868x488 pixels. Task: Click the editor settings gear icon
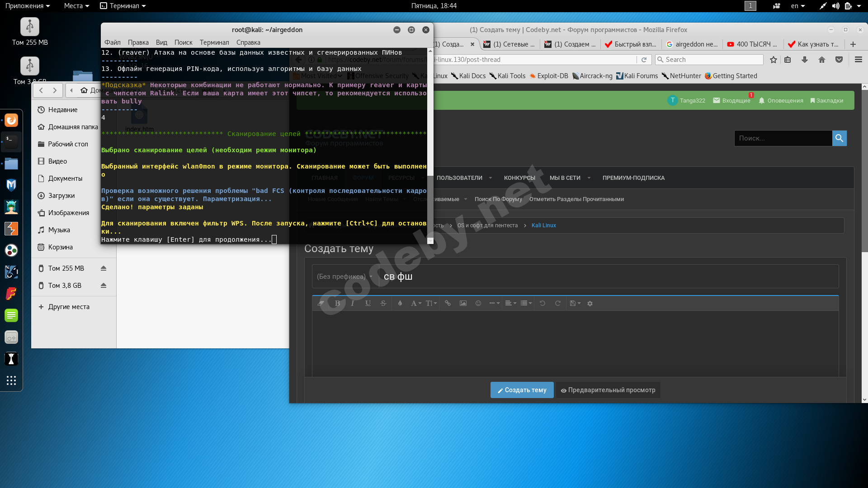point(590,304)
